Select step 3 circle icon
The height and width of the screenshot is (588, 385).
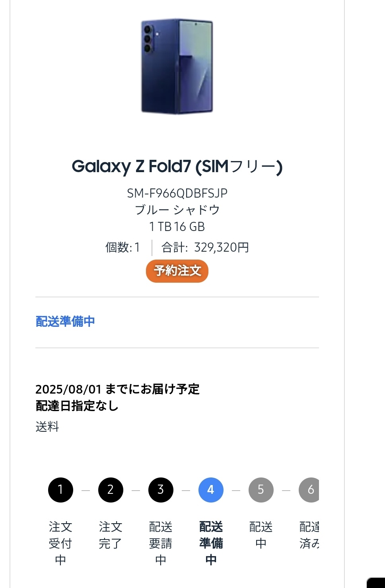[x=161, y=490]
